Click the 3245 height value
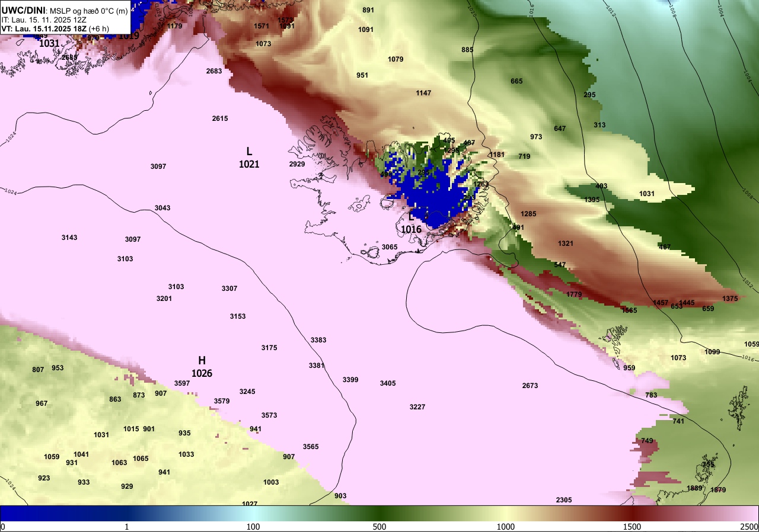 (247, 392)
